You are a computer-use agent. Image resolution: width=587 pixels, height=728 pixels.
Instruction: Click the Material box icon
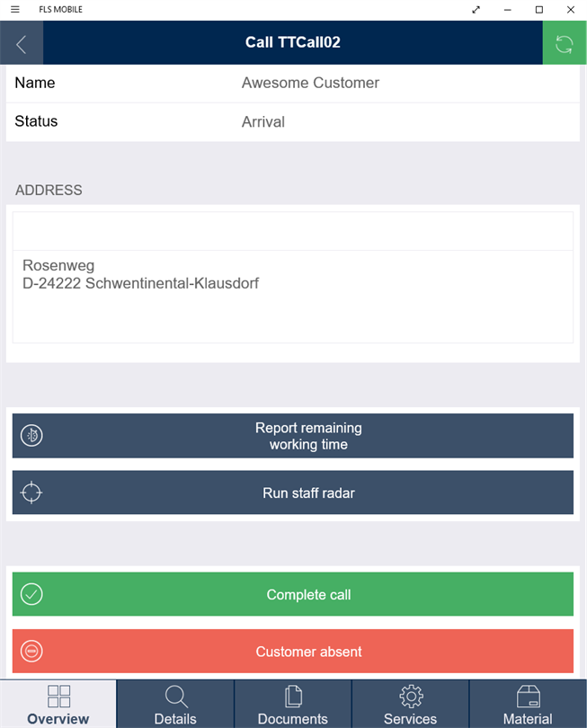(528, 697)
